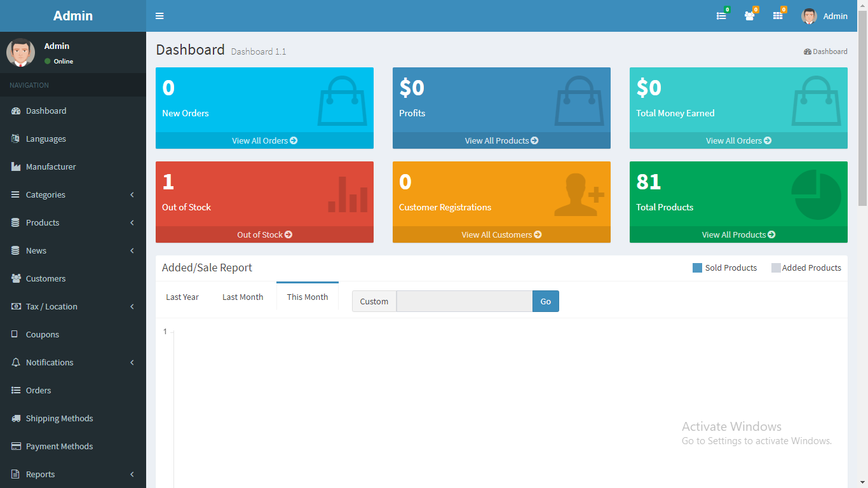The width and height of the screenshot is (868, 488).
Task: Follow the Out of Stock link
Action: (x=264, y=234)
